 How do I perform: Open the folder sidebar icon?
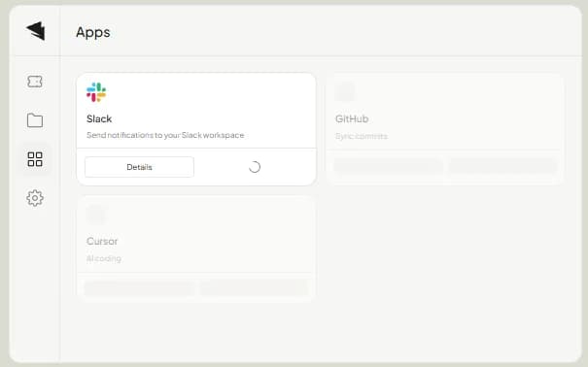[35, 120]
